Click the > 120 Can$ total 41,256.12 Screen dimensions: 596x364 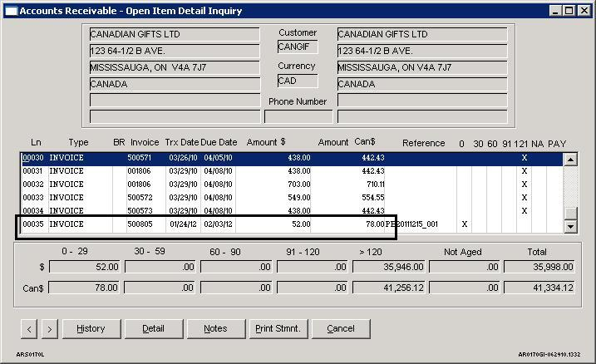(388, 288)
